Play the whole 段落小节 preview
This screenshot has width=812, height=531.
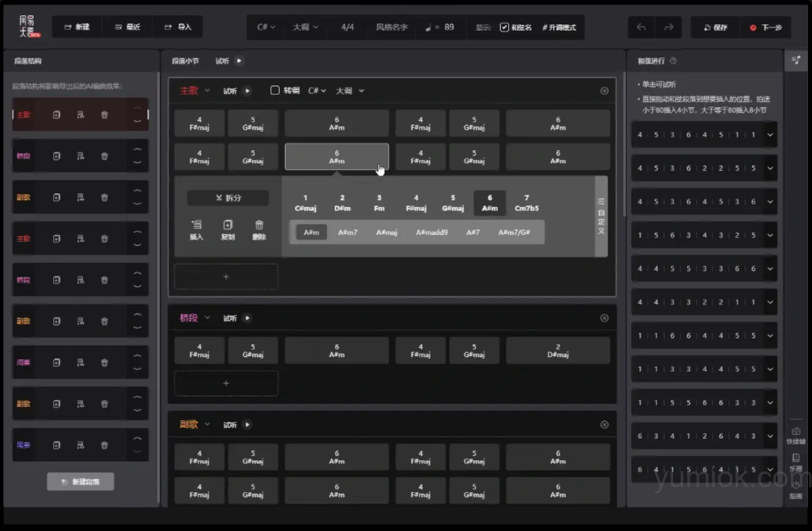coord(238,60)
